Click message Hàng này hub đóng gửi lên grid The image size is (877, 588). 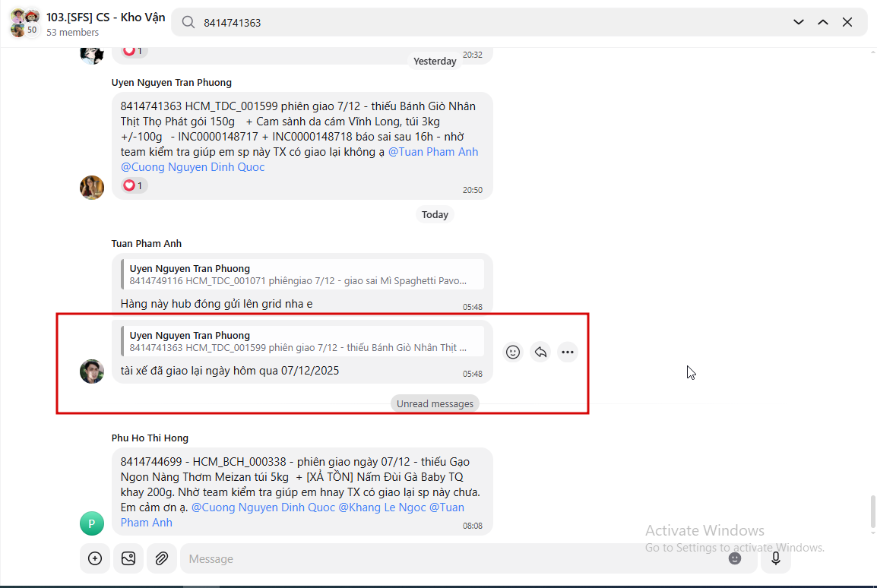pos(217,304)
